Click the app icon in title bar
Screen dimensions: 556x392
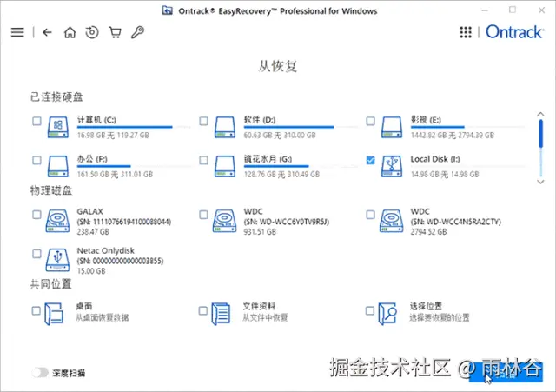coord(168,10)
